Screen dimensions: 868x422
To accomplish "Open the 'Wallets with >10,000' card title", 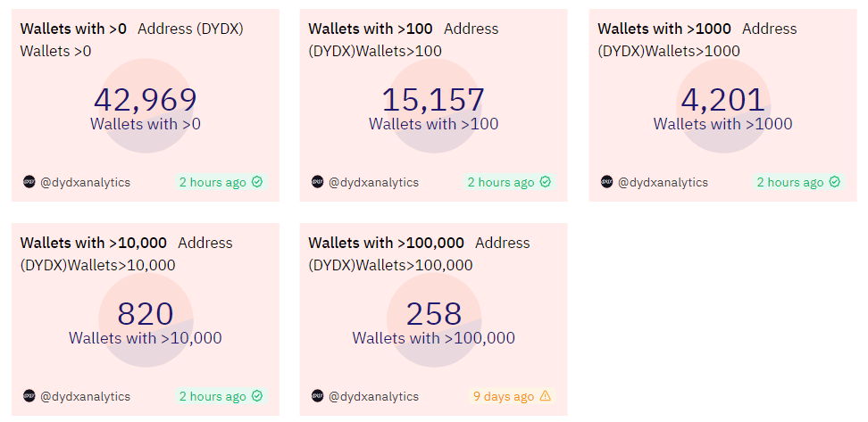I will click(94, 243).
